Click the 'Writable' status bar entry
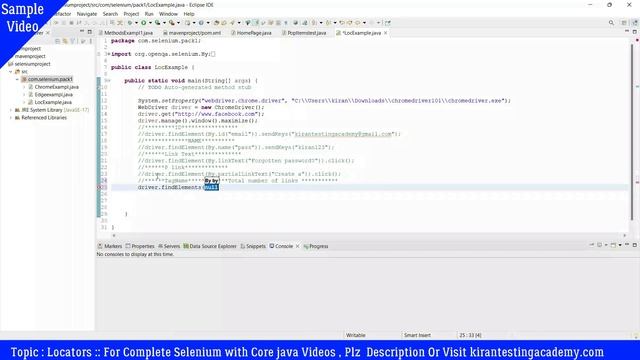 [x=356, y=335]
